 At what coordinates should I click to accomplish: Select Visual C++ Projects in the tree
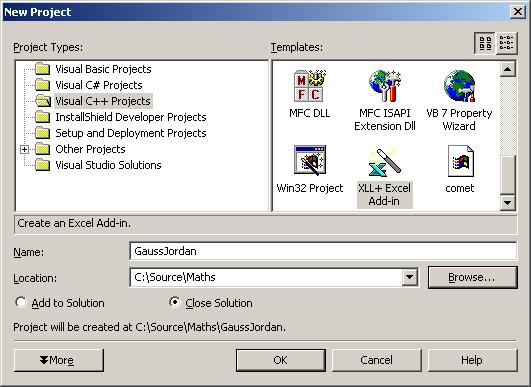point(103,101)
